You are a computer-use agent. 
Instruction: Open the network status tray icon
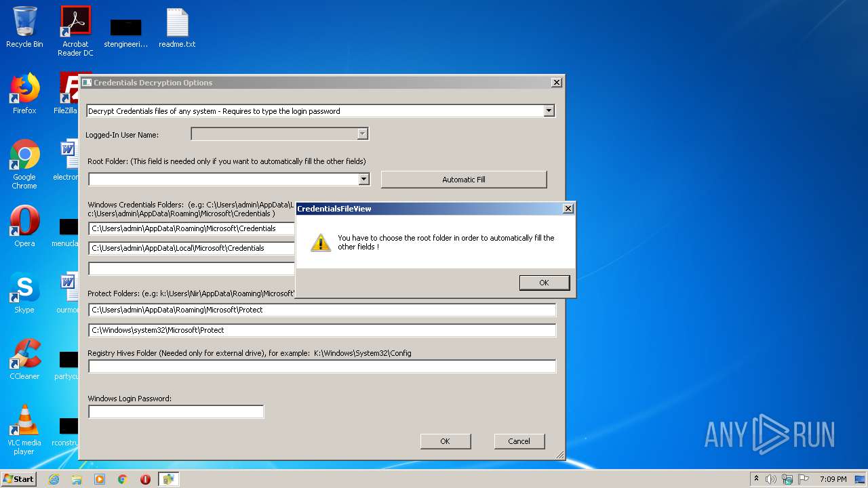point(787,479)
